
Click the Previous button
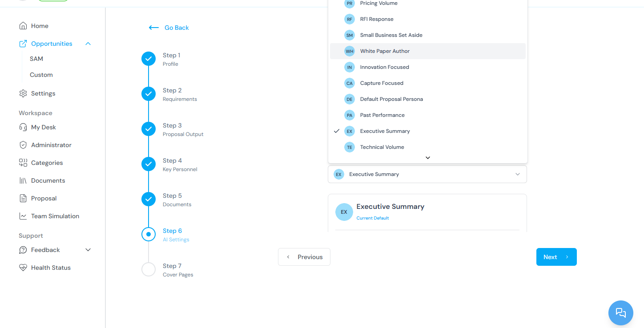(x=304, y=257)
